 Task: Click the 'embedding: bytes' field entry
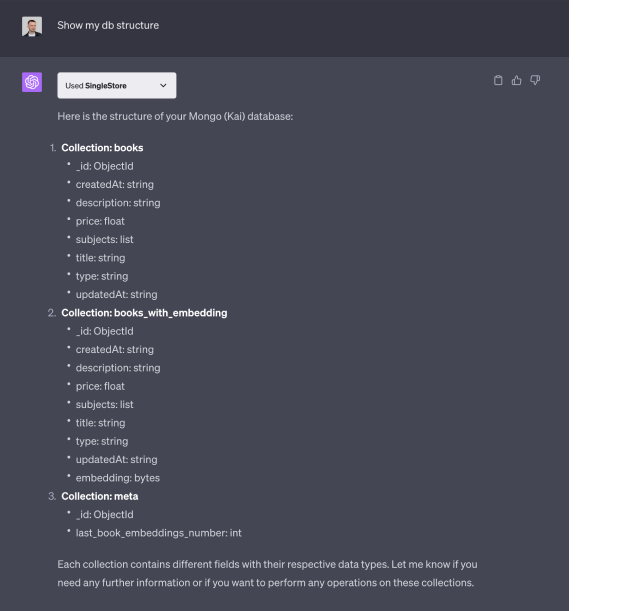tap(118, 478)
